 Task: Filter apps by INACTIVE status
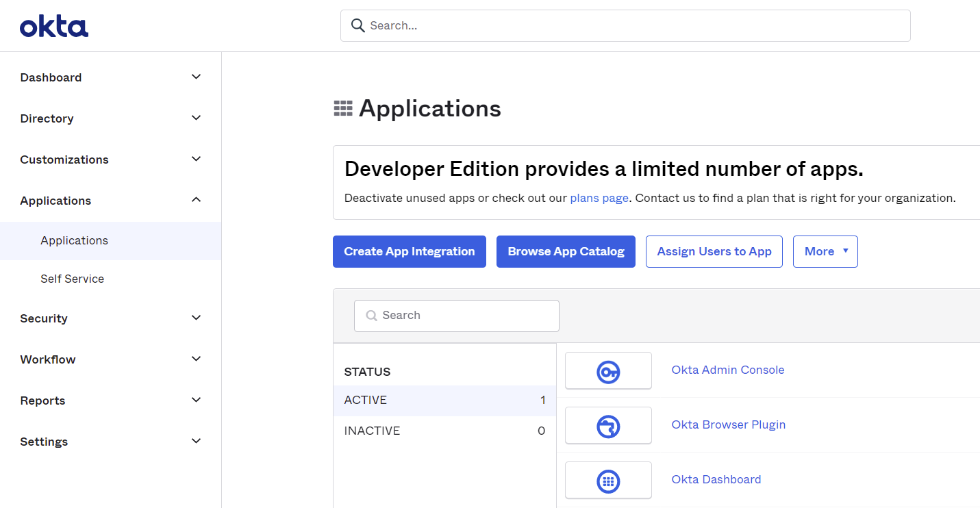(x=444, y=431)
